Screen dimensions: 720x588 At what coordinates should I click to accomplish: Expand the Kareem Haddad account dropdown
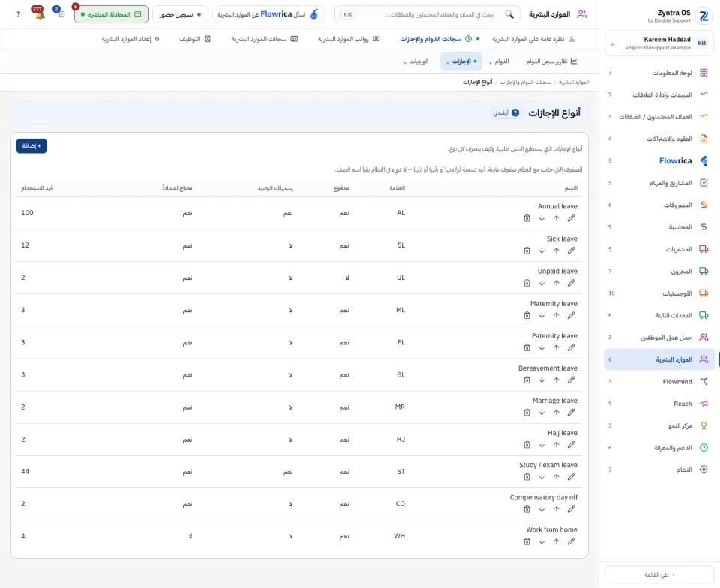point(659,43)
